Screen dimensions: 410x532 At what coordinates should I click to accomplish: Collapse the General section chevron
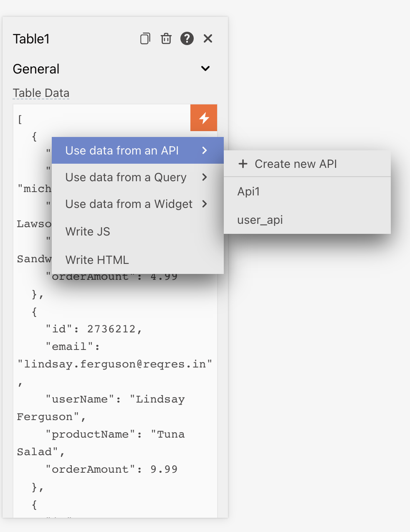click(x=205, y=68)
